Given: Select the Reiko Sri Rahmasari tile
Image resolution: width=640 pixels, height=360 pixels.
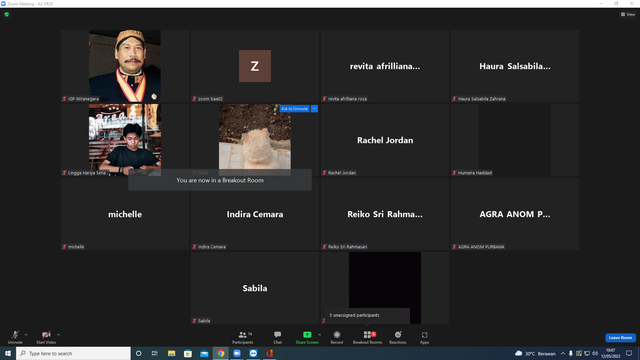Looking at the screenshot, I should coord(384,213).
